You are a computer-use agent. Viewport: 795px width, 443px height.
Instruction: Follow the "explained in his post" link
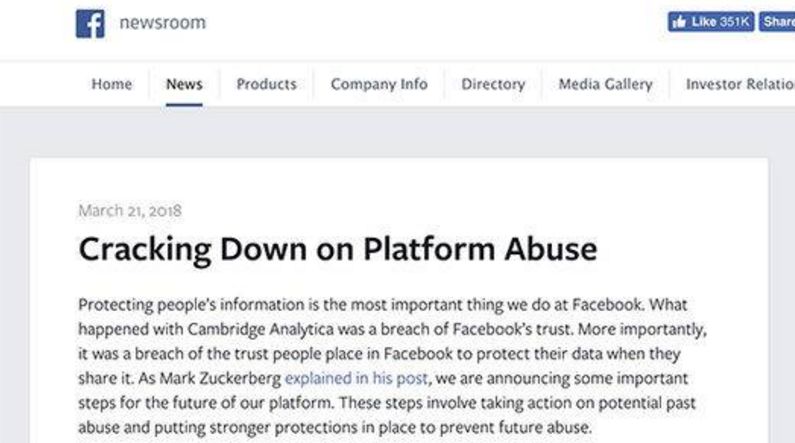(x=357, y=378)
